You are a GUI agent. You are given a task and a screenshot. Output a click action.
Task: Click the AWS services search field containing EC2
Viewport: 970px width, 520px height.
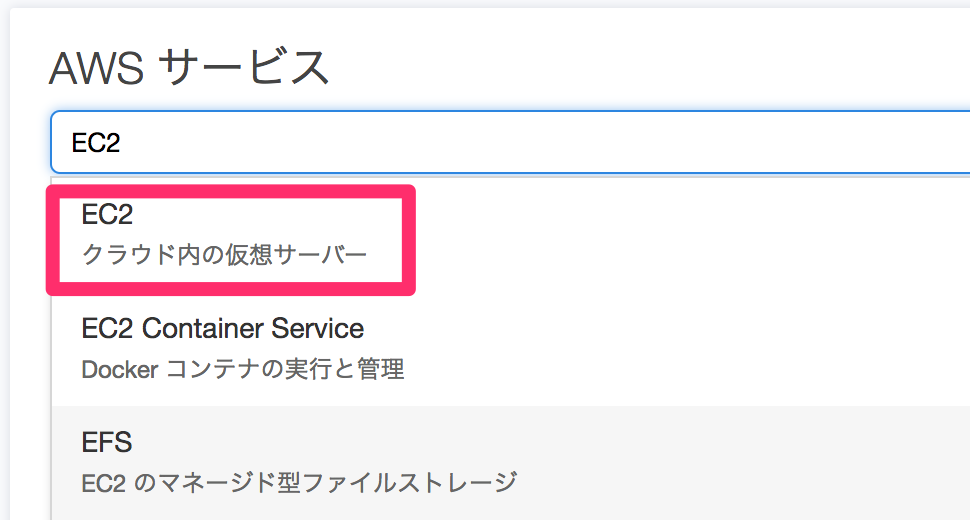(510, 142)
